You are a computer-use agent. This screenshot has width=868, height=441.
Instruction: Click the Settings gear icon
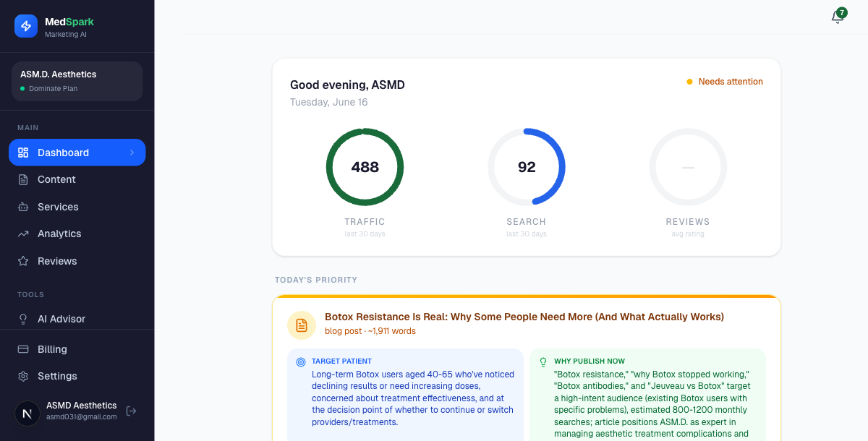tap(23, 376)
